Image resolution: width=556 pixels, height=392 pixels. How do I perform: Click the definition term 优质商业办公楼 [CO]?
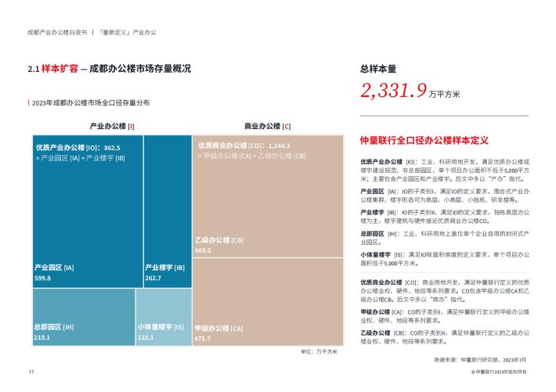pos(389,282)
